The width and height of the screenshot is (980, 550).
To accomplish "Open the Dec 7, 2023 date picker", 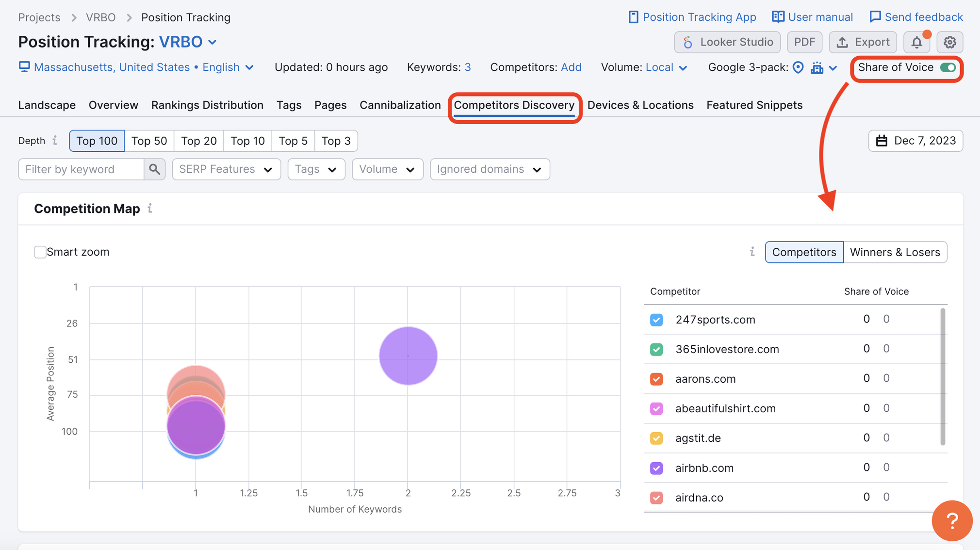I will (x=915, y=141).
